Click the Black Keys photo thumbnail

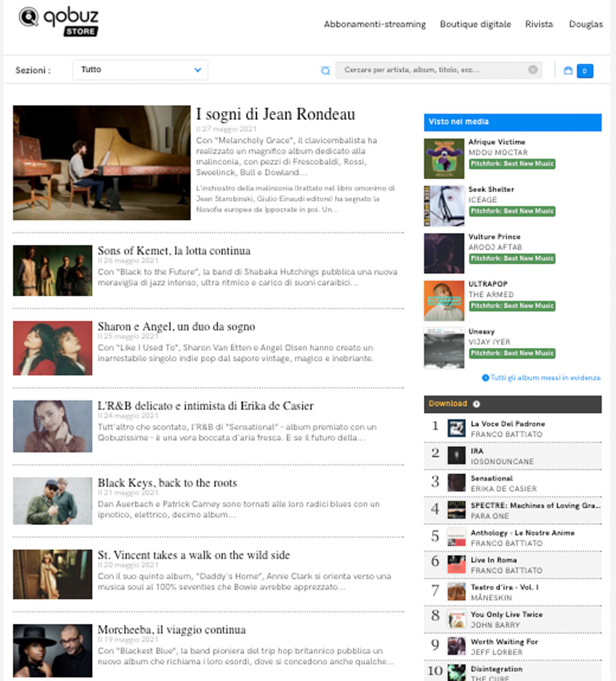coord(52,501)
